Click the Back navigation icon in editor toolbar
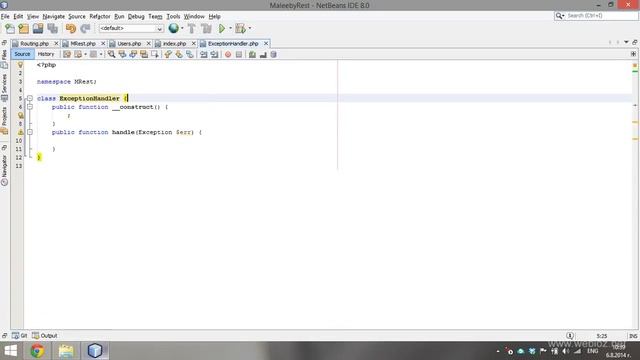 pos(78,54)
